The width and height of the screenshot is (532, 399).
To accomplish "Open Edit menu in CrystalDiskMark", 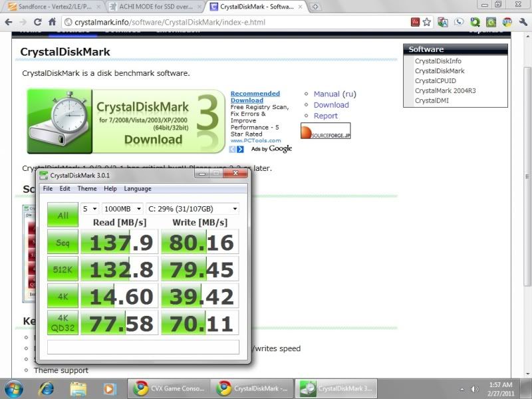I will 65,189.
